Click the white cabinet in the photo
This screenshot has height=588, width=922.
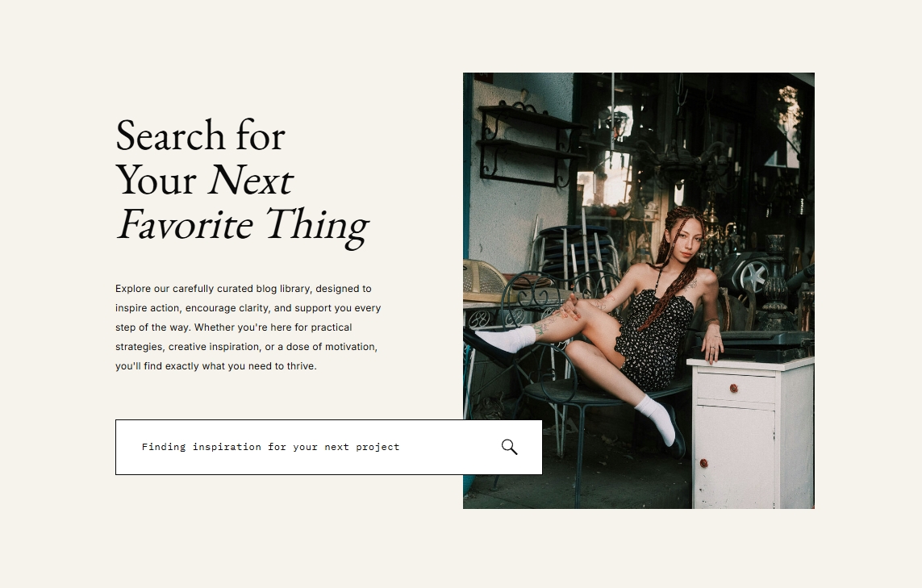coord(751,432)
